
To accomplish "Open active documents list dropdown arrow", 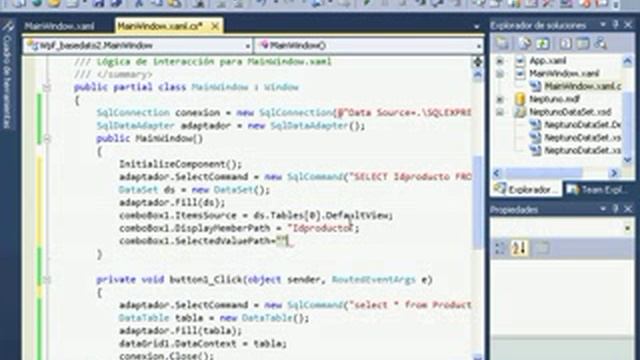I will tap(476, 27).
